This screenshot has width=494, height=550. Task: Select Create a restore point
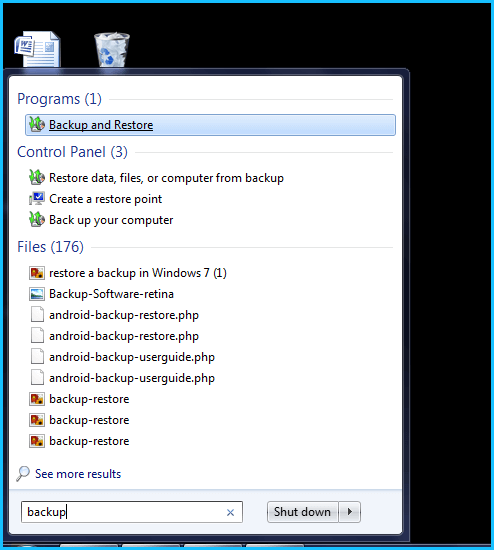pyautogui.click(x=106, y=199)
